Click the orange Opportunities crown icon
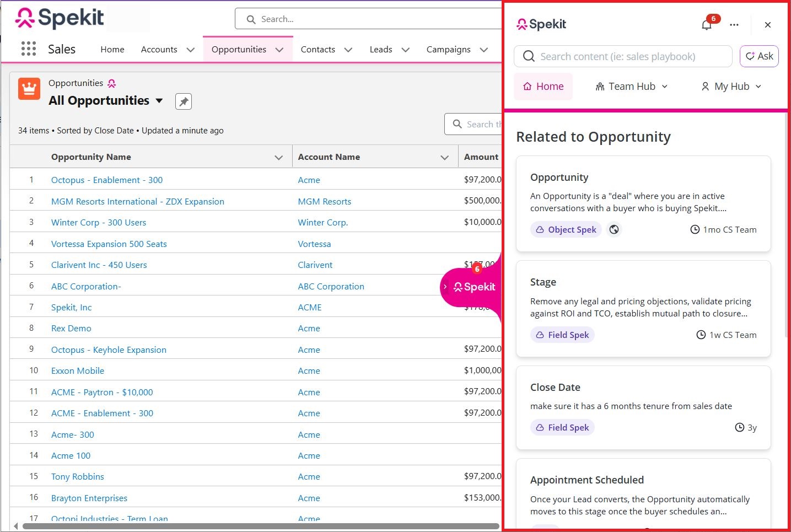This screenshot has height=532, width=791. [x=29, y=89]
